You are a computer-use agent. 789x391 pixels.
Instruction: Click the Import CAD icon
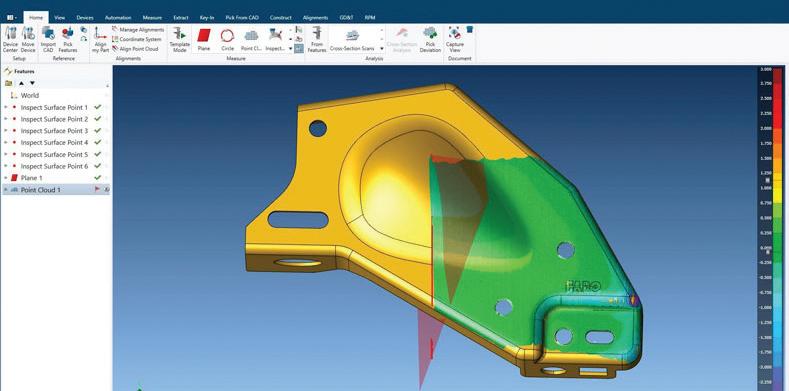48,40
